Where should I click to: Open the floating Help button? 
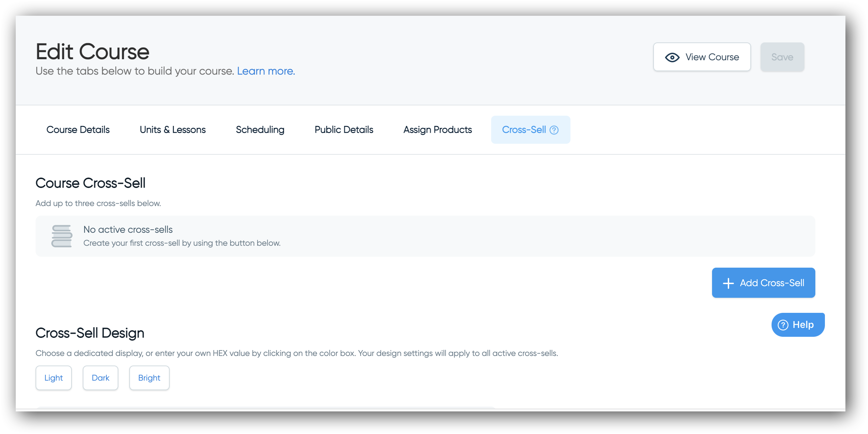803,325
